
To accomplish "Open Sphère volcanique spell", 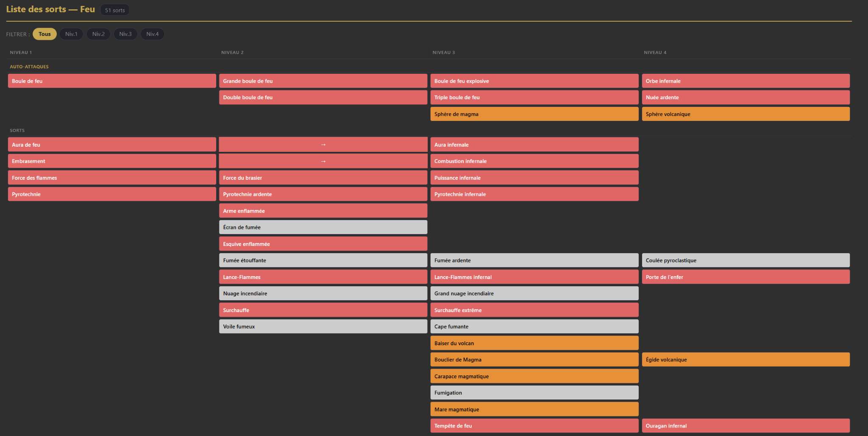I will (x=746, y=114).
